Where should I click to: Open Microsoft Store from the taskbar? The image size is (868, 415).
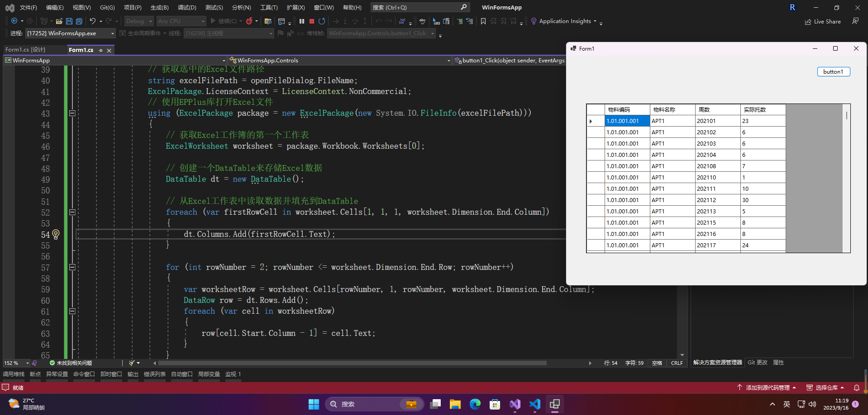pos(495,404)
